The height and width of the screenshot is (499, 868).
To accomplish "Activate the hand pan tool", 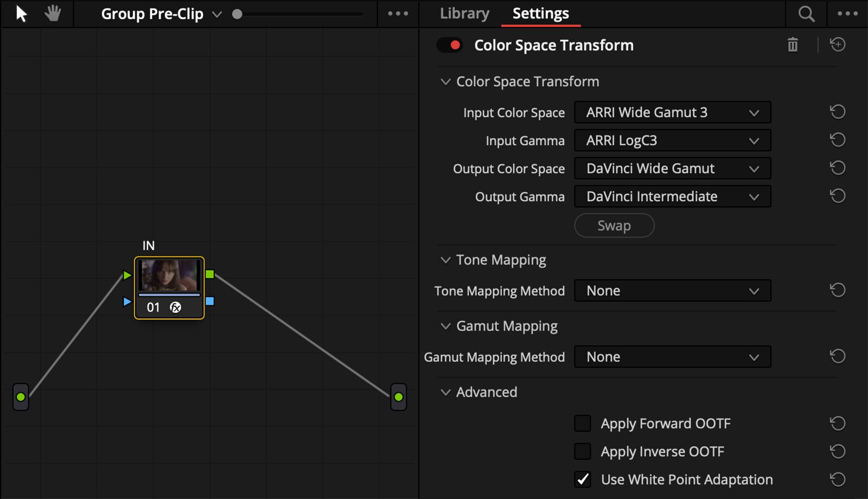I will coord(53,14).
